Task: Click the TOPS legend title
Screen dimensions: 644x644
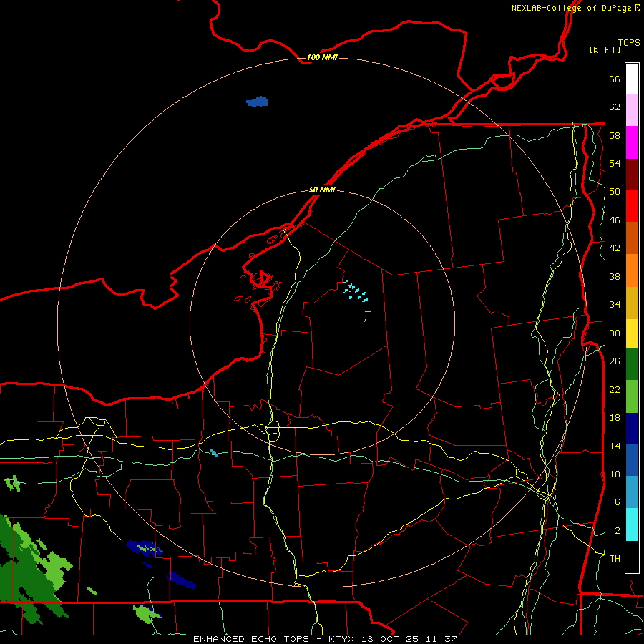Action: tap(629, 42)
